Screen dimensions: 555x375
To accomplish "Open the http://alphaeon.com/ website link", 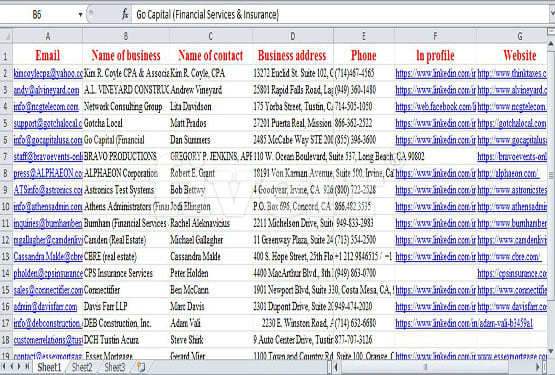I will (x=508, y=173).
